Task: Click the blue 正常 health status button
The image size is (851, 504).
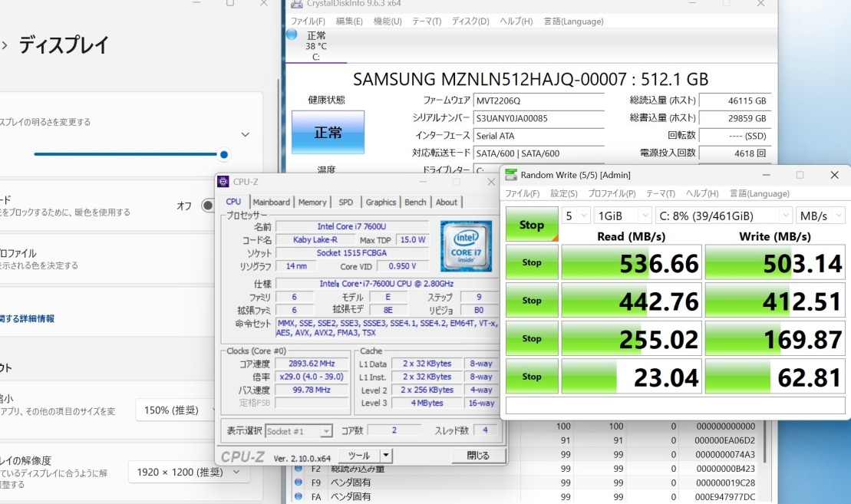Action: click(x=328, y=133)
